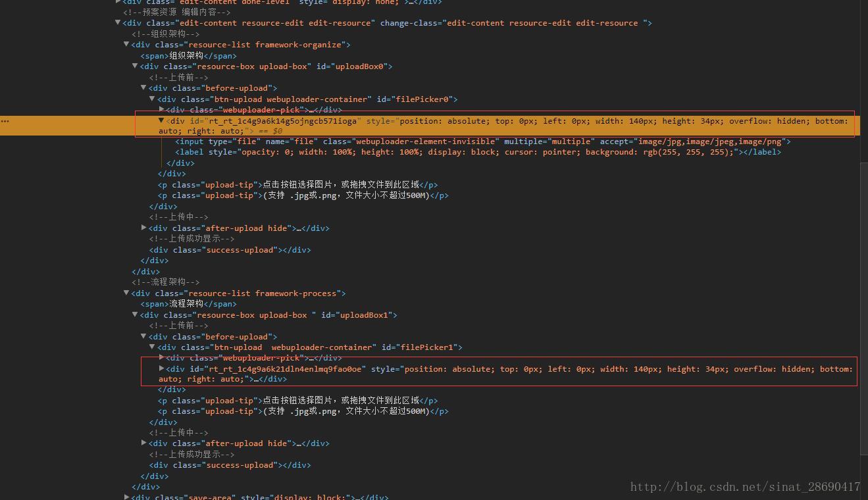Collapse the resource-list framework-organize div

126,45
